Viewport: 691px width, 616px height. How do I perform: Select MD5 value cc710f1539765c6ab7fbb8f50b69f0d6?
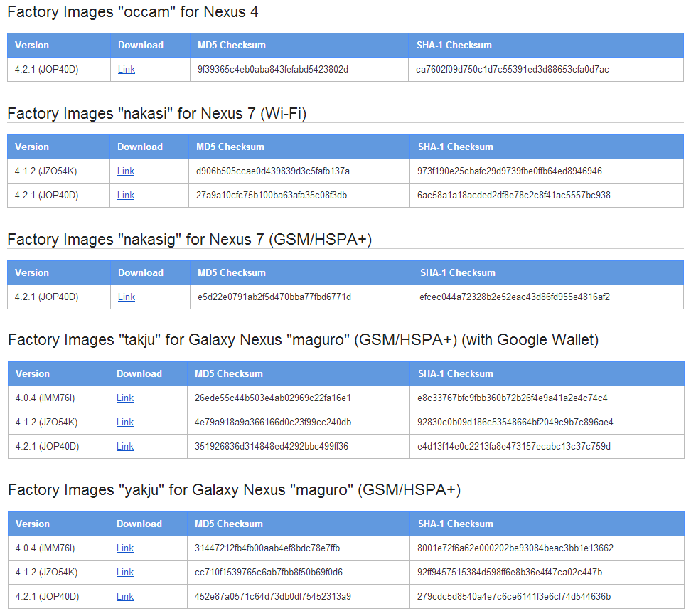tap(269, 573)
